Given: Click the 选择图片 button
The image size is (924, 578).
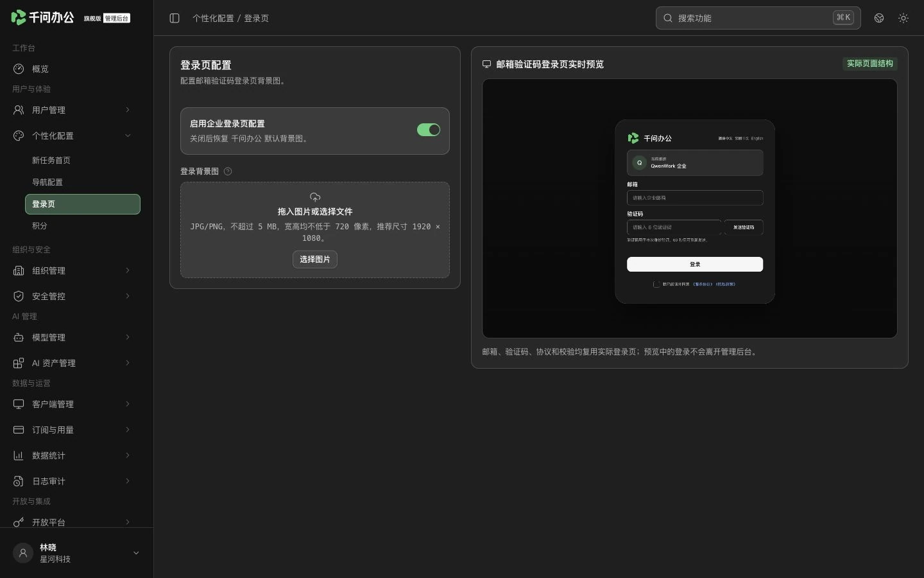Looking at the screenshot, I should click(315, 259).
